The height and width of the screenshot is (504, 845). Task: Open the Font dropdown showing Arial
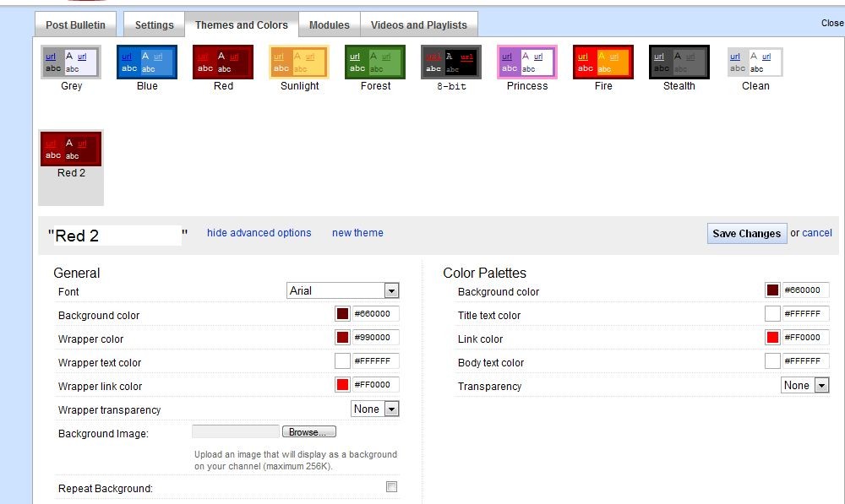[342, 290]
